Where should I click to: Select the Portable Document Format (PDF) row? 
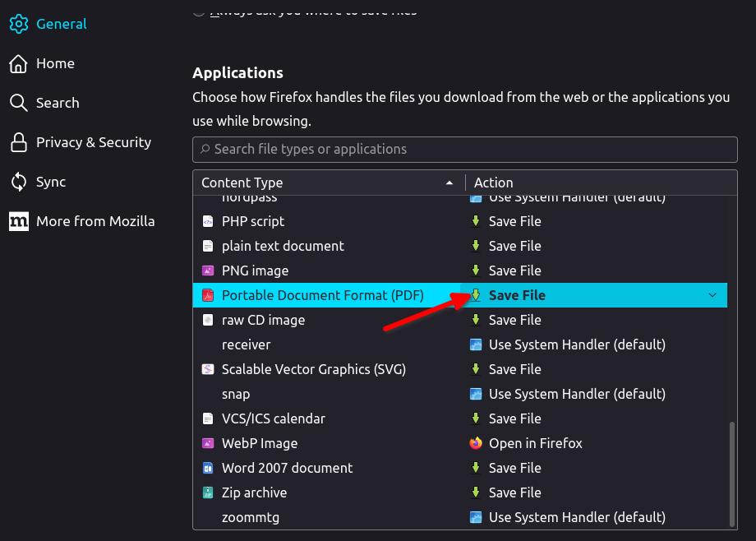pyautogui.click(x=460, y=295)
